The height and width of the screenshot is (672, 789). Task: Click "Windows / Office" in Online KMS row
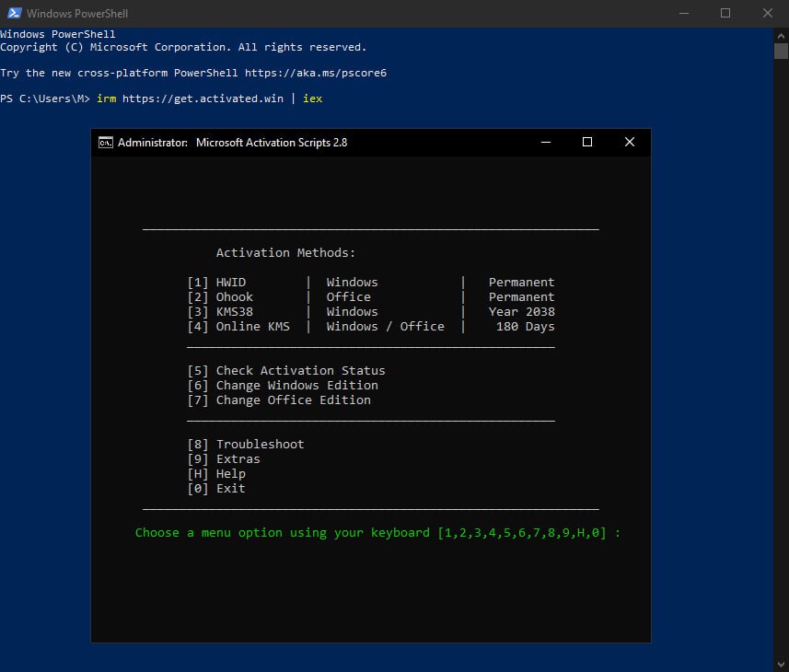[386, 327]
